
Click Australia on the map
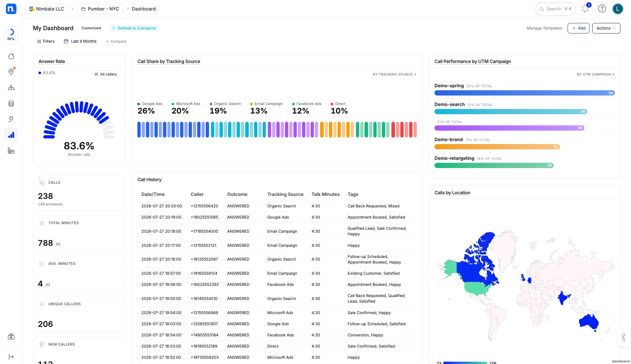[x=589, y=322]
